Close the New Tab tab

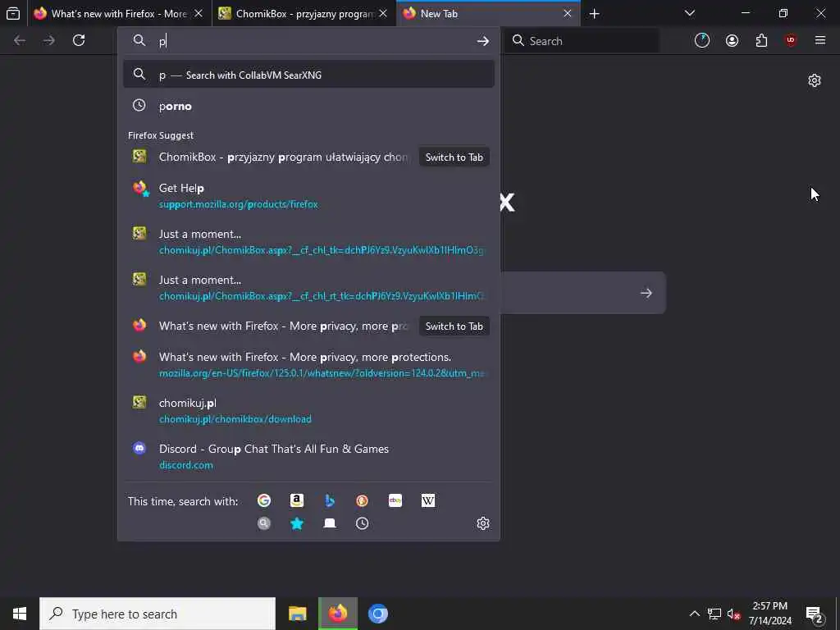pyautogui.click(x=568, y=13)
